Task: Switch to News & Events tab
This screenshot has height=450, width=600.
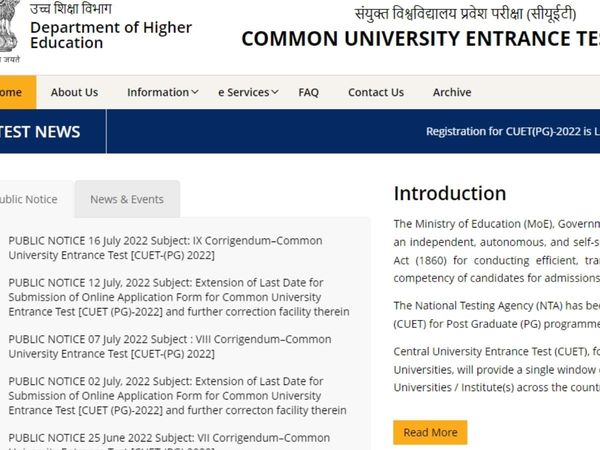Action: (127, 199)
